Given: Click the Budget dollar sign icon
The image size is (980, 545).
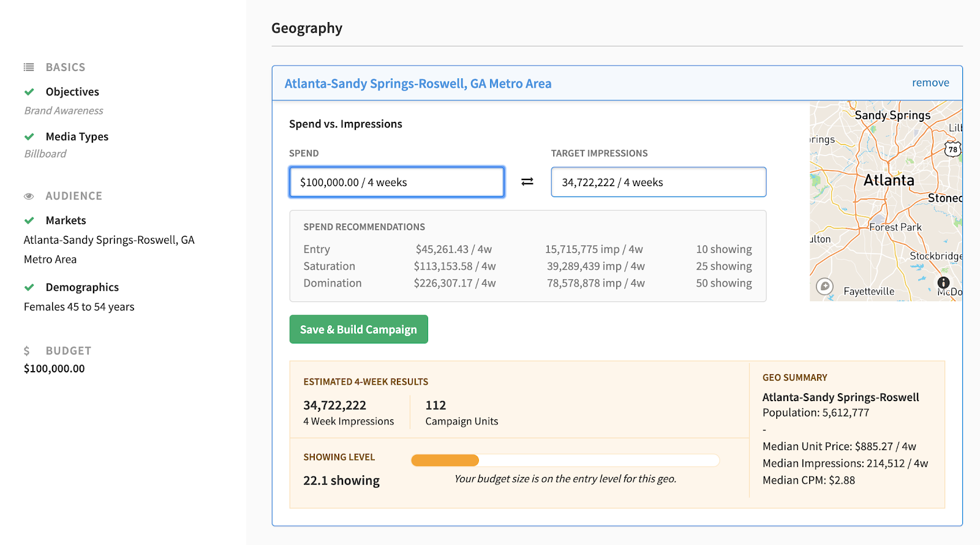Looking at the screenshot, I should point(27,351).
